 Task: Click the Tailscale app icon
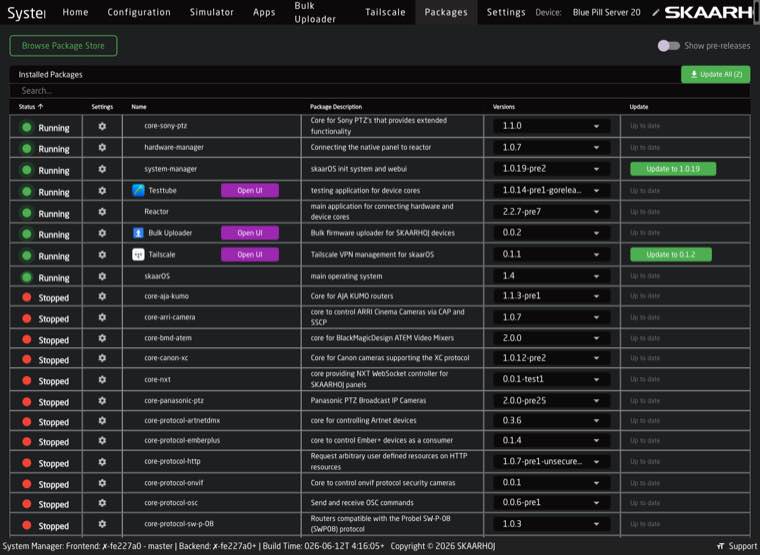138,254
